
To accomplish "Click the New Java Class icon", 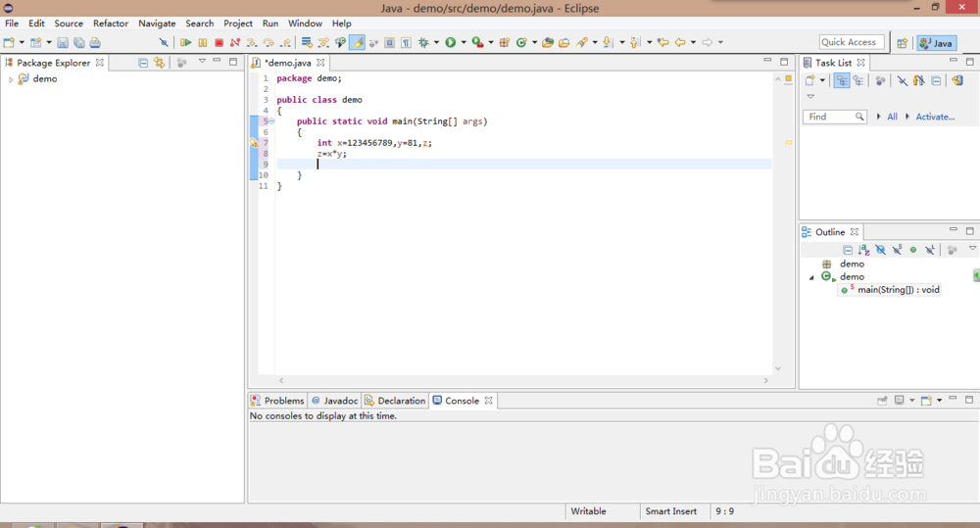I will [521, 42].
